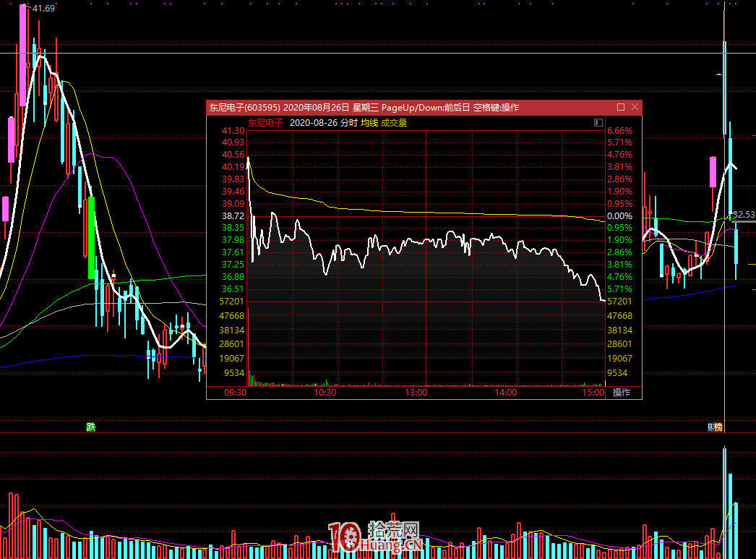Click the 32.53 price label at right edge
This screenshot has width=756, height=559.
coord(744,215)
